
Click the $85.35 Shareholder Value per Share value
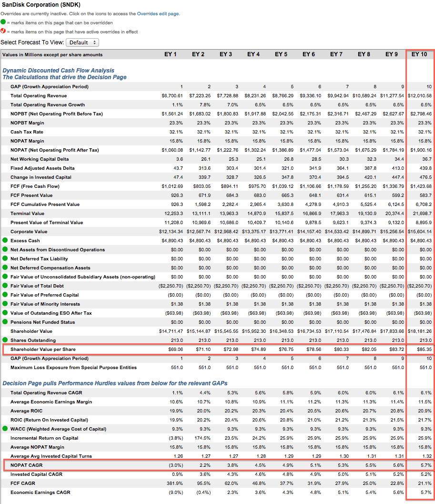(x=425, y=350)
